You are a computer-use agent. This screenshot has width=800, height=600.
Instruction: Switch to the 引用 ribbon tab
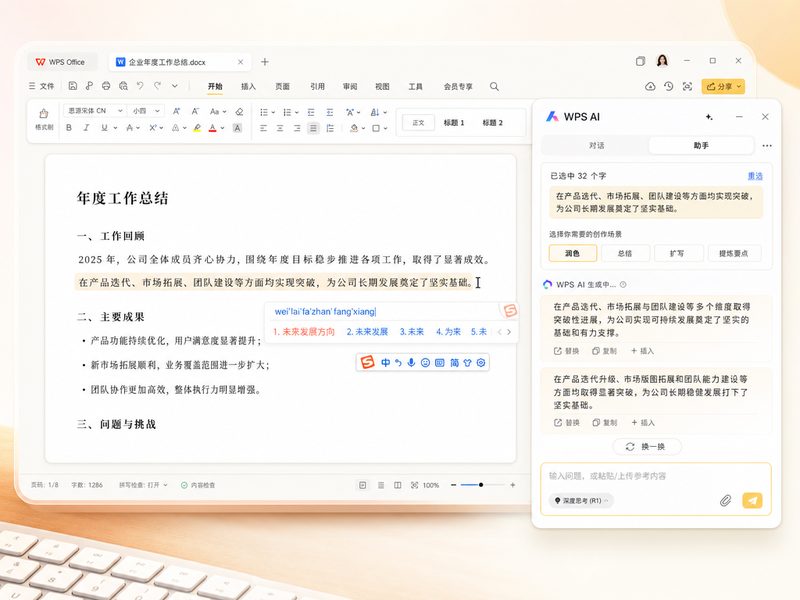coord(317,86)
